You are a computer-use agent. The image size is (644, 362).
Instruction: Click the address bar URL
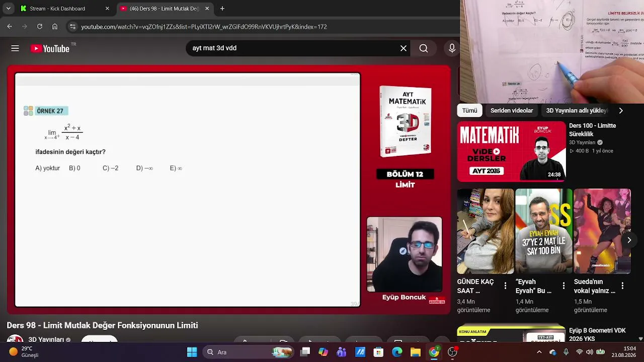click(x=204, y=27)
